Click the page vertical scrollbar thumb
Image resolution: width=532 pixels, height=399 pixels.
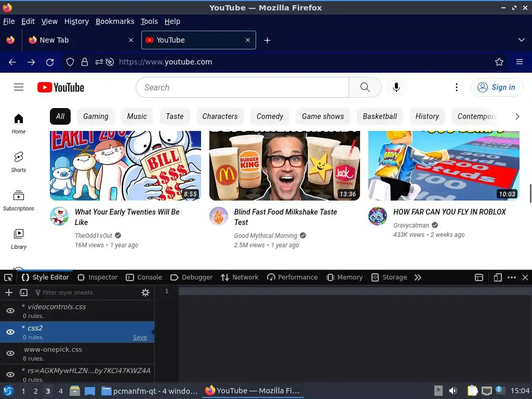click(530, 193)
